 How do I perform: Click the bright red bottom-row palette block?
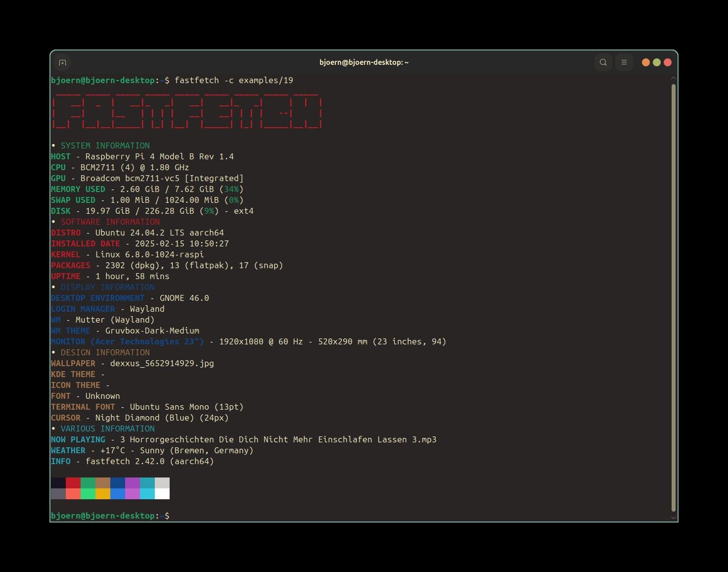[x=73, y=494]
